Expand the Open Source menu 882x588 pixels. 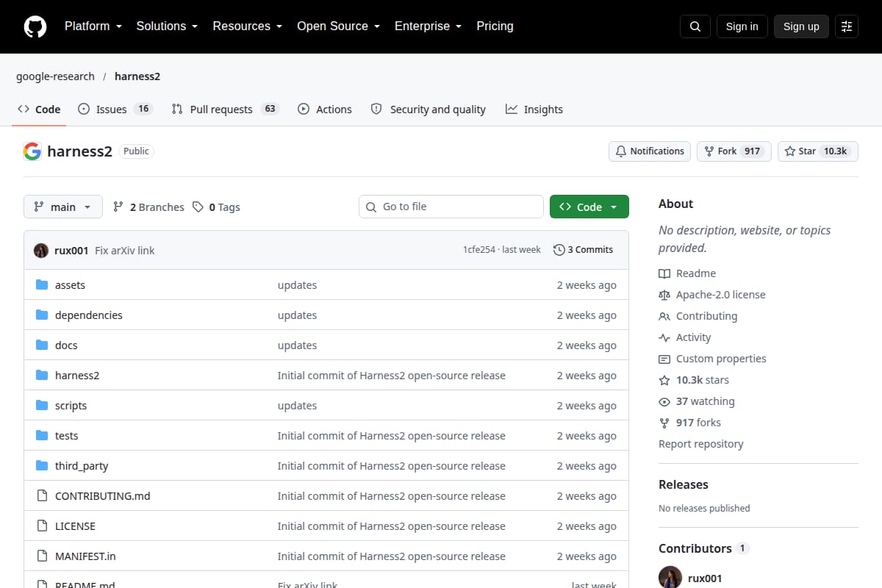[x=338, y=26]
